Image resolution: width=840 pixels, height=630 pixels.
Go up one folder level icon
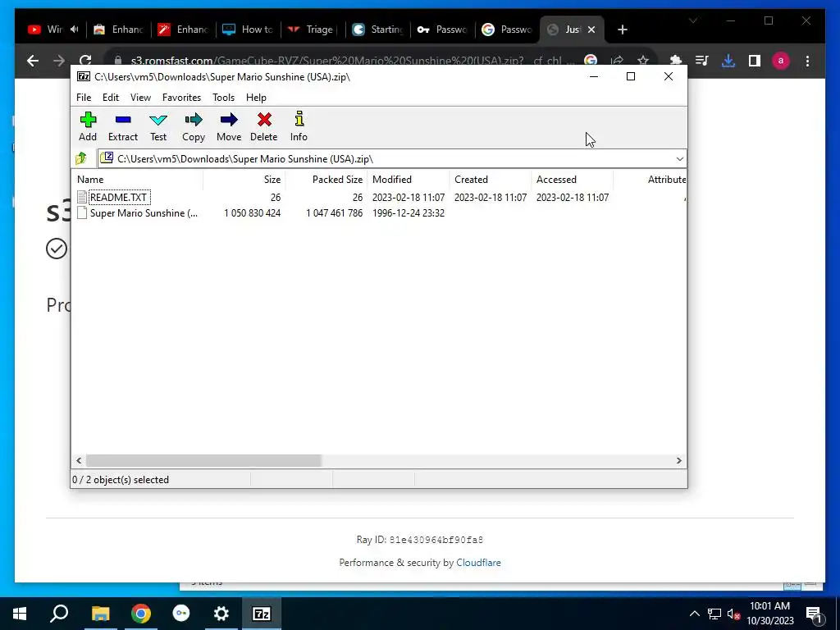[x=81, y=158]
